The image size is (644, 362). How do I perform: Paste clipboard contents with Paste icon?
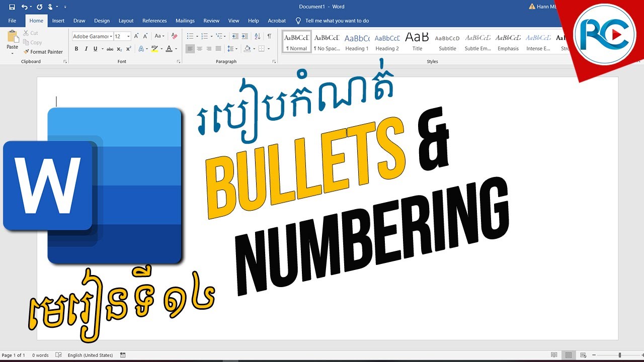click(x=13, y=37)
